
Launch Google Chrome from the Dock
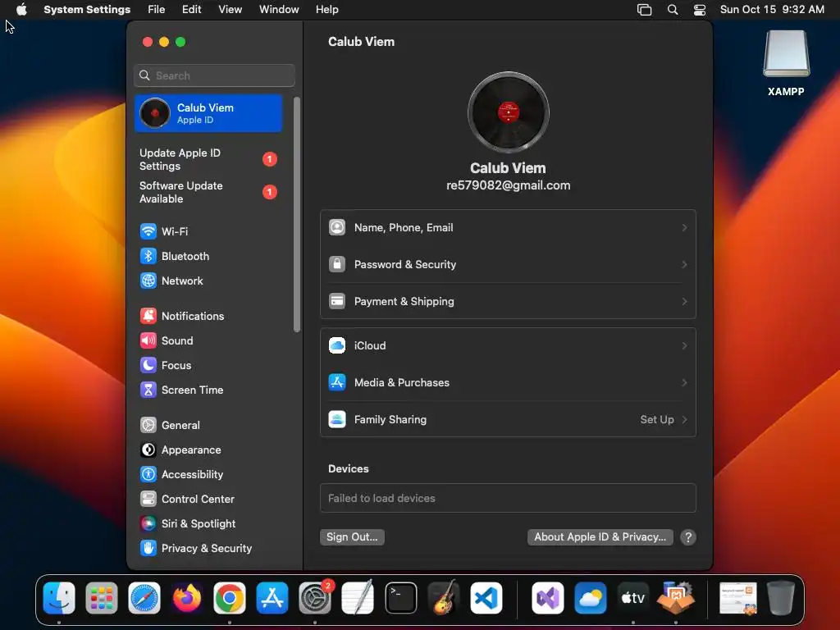point(230,598)
